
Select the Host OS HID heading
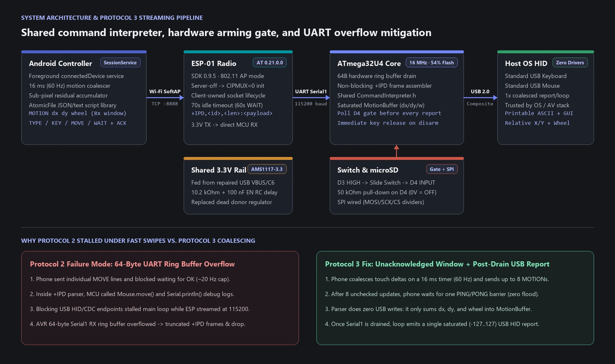[x=526, y=63]
